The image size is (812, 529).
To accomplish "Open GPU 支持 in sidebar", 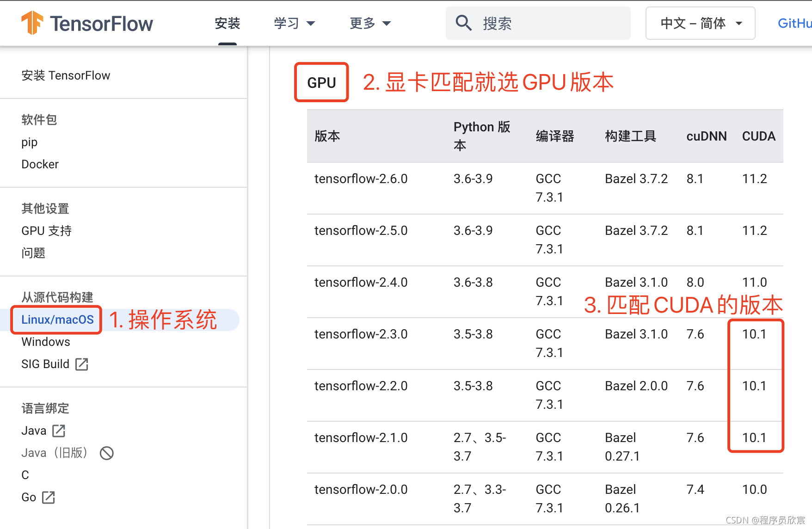I will pyautogui.click(x=46, y=231).
